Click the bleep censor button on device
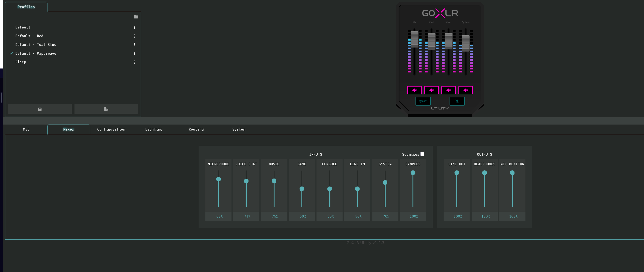 [423, 101]
